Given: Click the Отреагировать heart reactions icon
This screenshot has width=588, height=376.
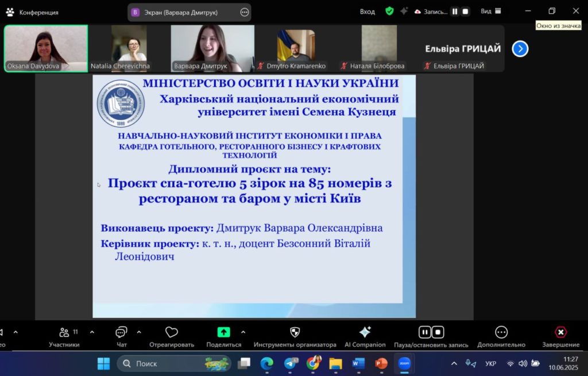Looking at the screenshot, I should (x=171, y=332).
